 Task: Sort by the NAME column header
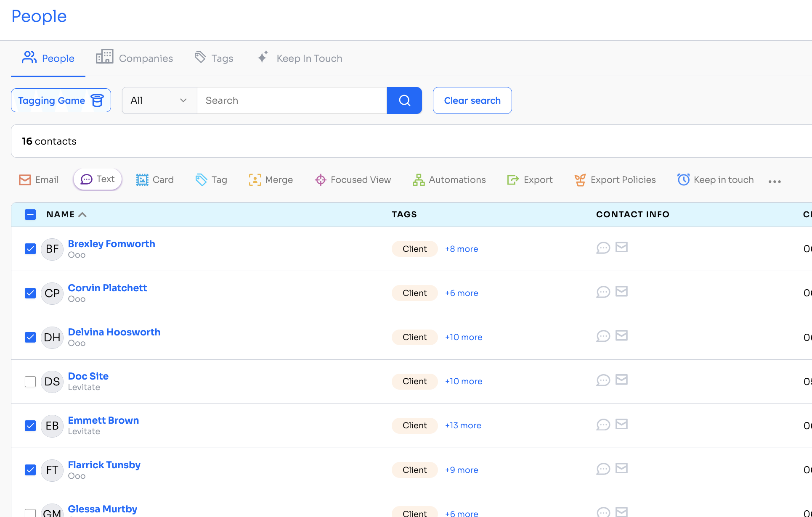click(x=66, y=214)
